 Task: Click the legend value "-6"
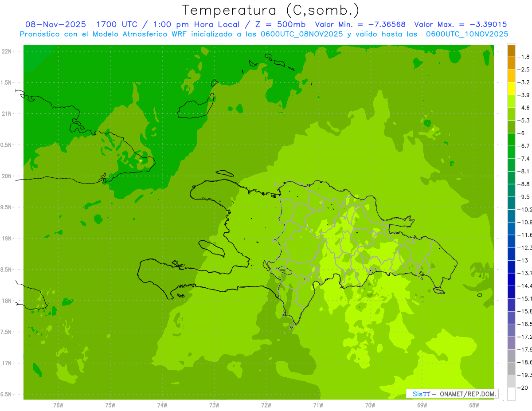click(x=522, y=133)
